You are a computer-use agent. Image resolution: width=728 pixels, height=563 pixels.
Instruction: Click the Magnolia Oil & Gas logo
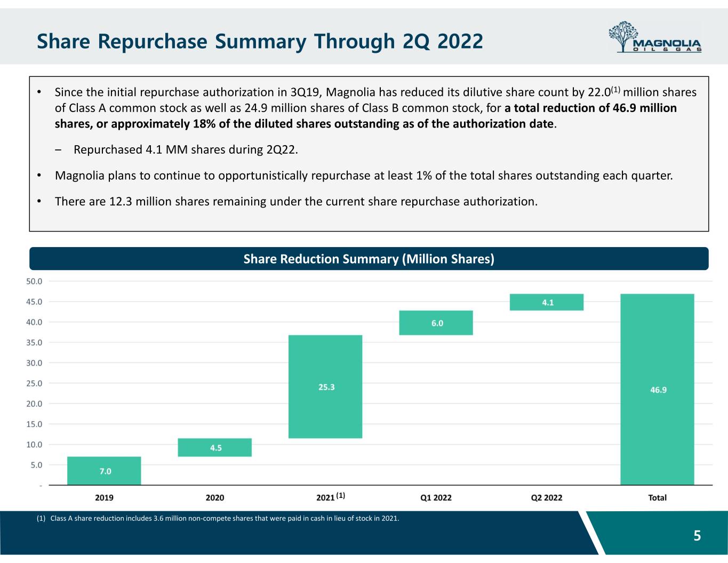point(655,37)
